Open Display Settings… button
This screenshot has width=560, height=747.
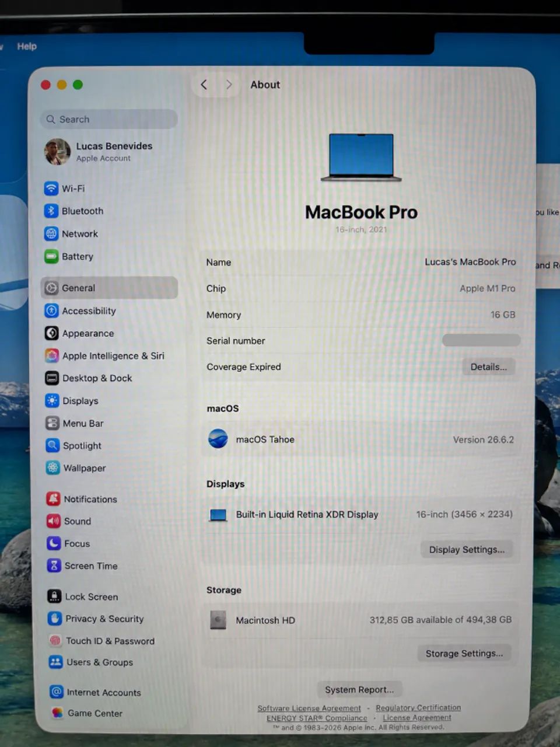click(467, 550)
